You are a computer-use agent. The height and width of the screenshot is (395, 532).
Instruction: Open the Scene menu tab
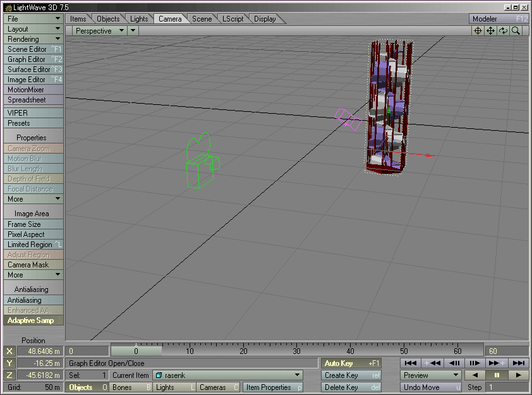tap(202, 18)
